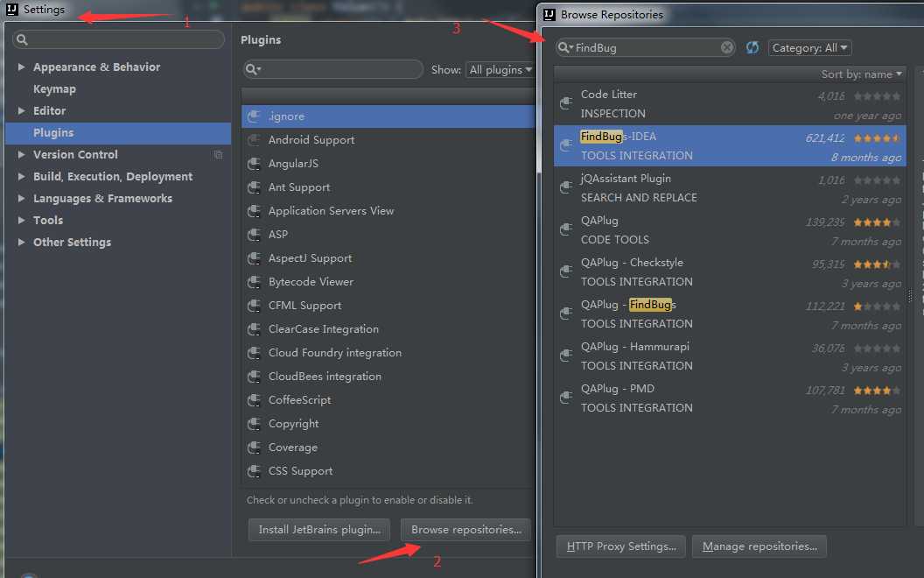Screen dimensions: 924x578
Task: Click the QAPlug CODE TOOLS plugin icon
Action: click(566, 229)
